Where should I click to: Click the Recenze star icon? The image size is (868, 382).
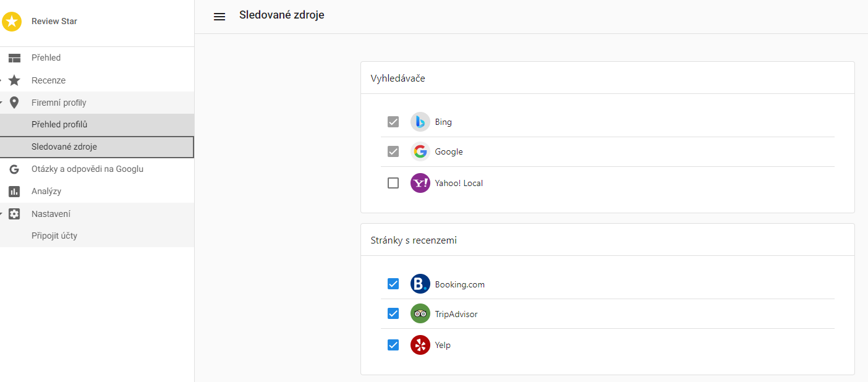14,80
